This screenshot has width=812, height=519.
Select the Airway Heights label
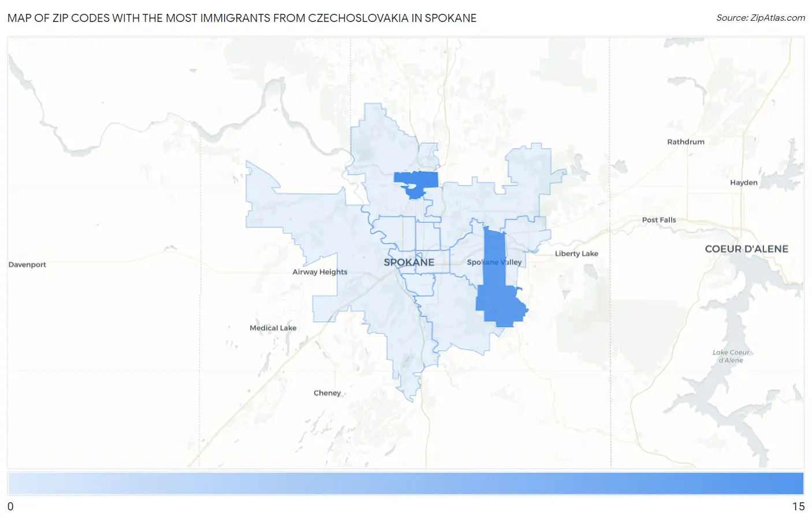click(x=320, y=272)
